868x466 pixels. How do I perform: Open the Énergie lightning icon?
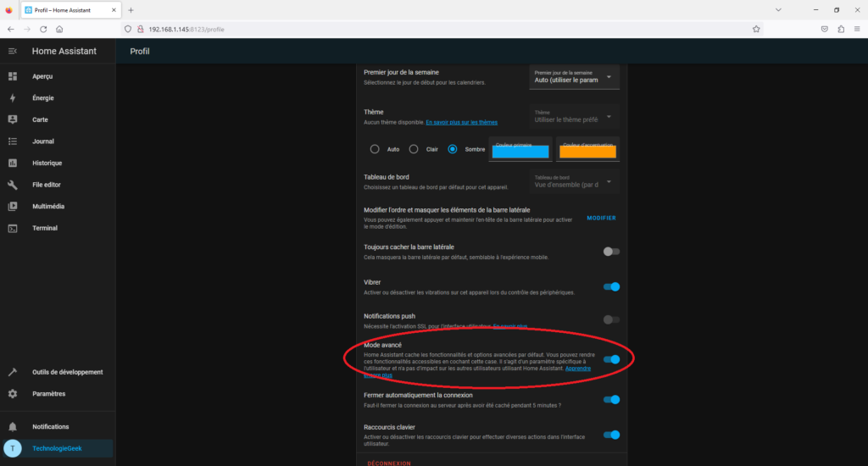pos(13,98)
